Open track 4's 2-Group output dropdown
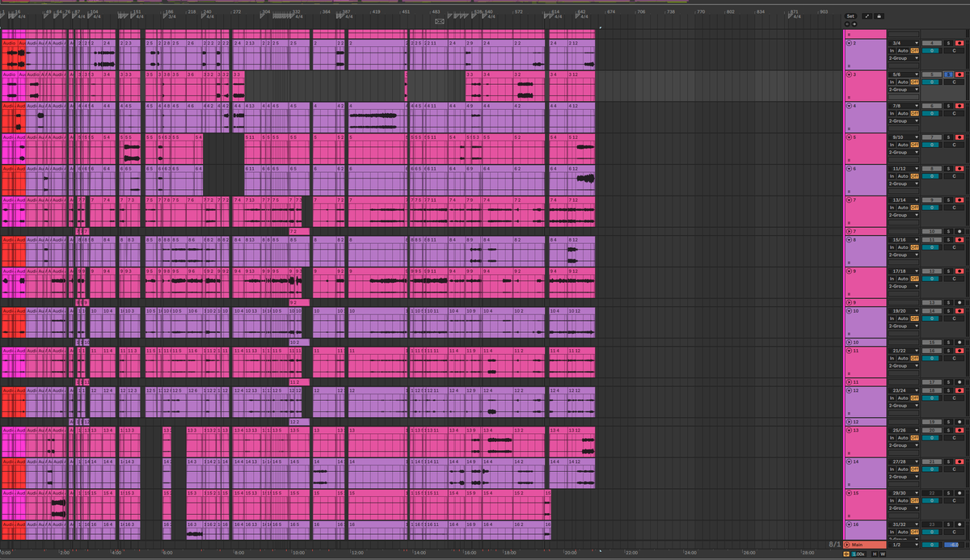The width and height of the screenshot is (970, 560). pyautogui.click(x=904, y=121)
